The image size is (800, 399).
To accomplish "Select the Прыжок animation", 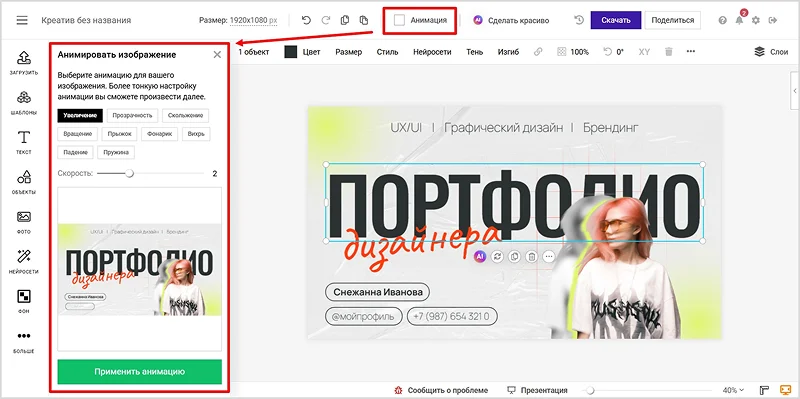I will (x=119, y=134).
